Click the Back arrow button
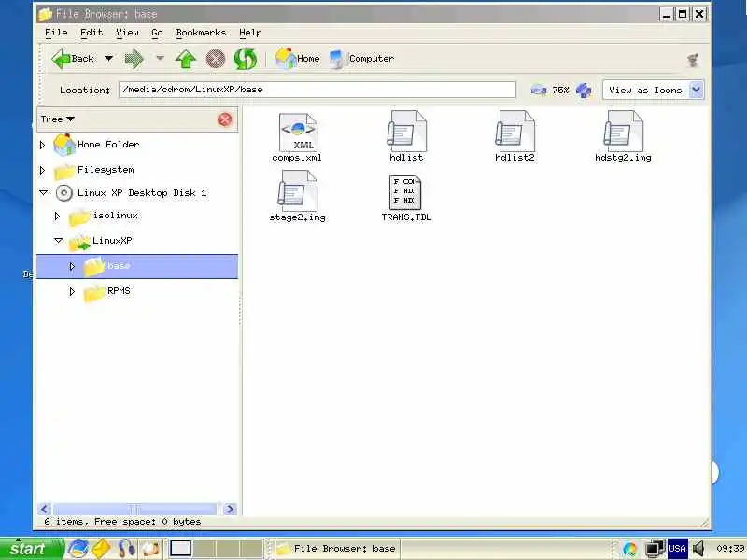The height and width of the screenshot is (560, 747). click(x=73, y=59)
